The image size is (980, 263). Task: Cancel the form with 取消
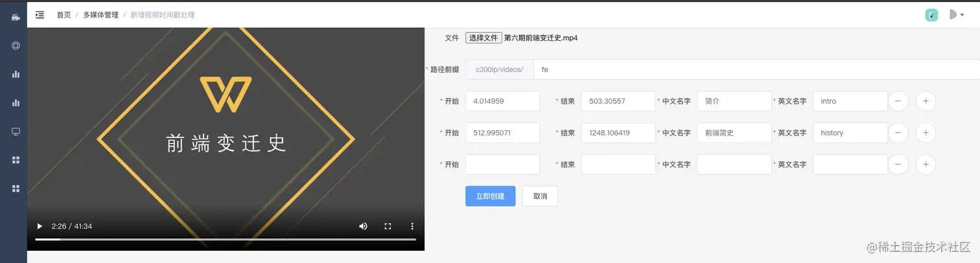[540, 196]
